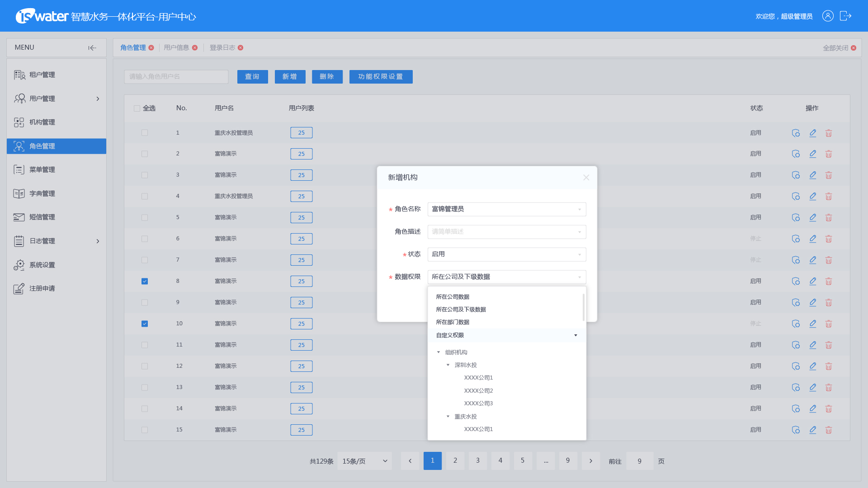Collapse the 自定义权限 option arrow
Screen dimensions: 868x488
[576, 335]
